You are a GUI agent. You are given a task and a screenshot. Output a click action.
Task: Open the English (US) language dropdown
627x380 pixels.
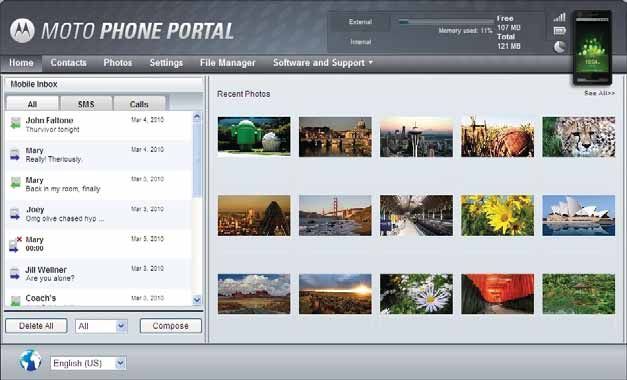[x=88, y=363]
